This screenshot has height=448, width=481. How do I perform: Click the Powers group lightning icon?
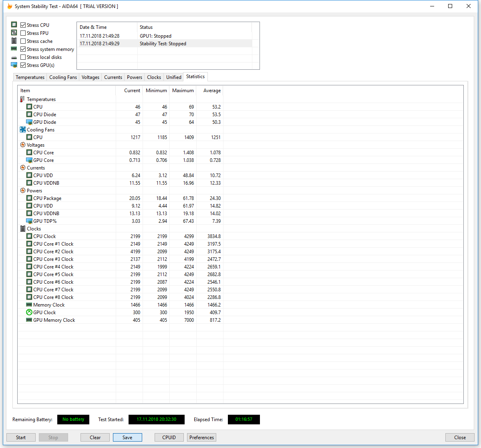pos(22,190)
